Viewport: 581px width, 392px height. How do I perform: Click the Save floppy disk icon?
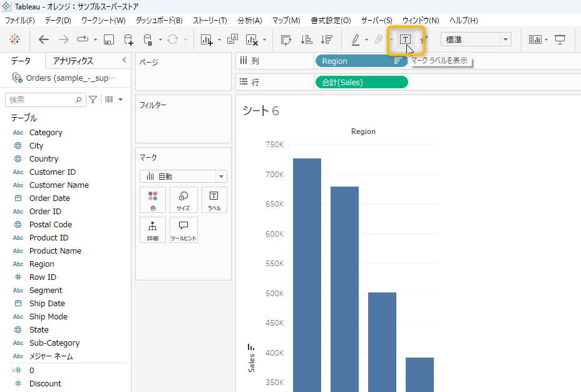(108, 39)
